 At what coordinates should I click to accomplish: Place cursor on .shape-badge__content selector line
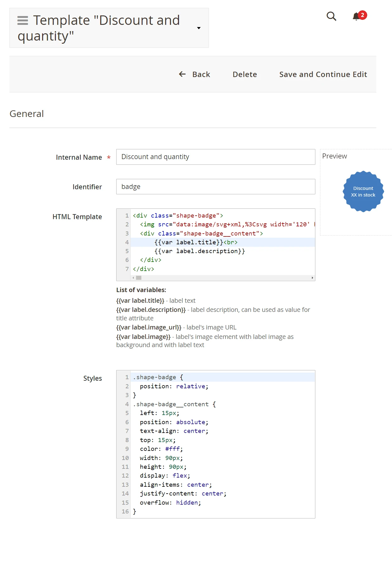click(x=174, y=404)
